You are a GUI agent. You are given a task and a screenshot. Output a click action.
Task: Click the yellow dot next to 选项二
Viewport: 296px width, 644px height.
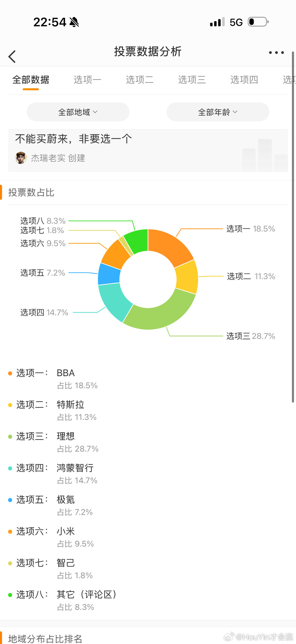tap(10, 404)
